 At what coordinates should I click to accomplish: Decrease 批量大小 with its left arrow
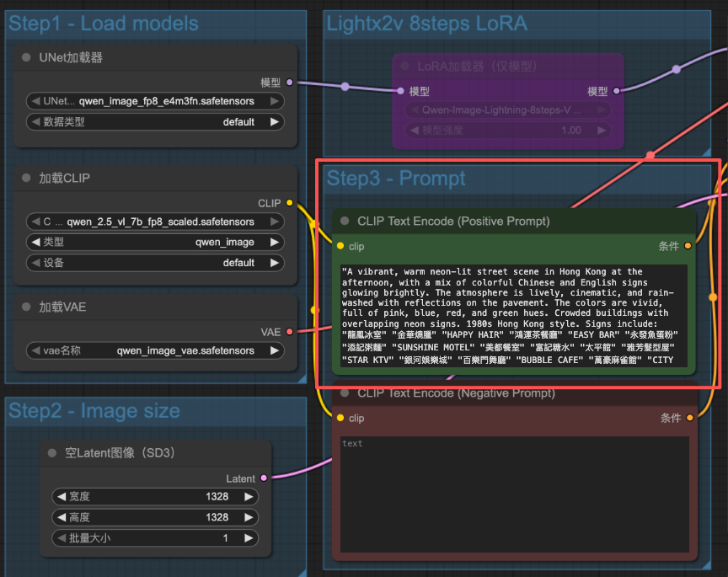[x=60, y=537]
